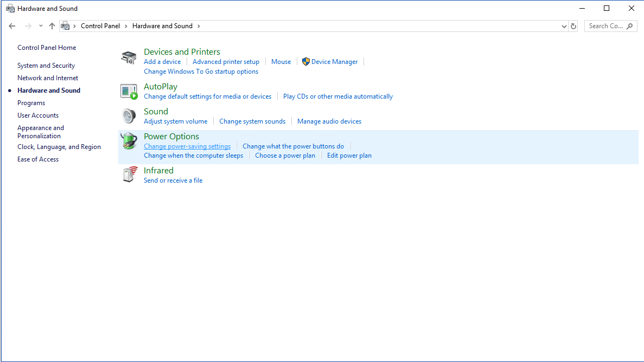
Task: Open Advanced printer setup
Action: [x=226, y=62]
